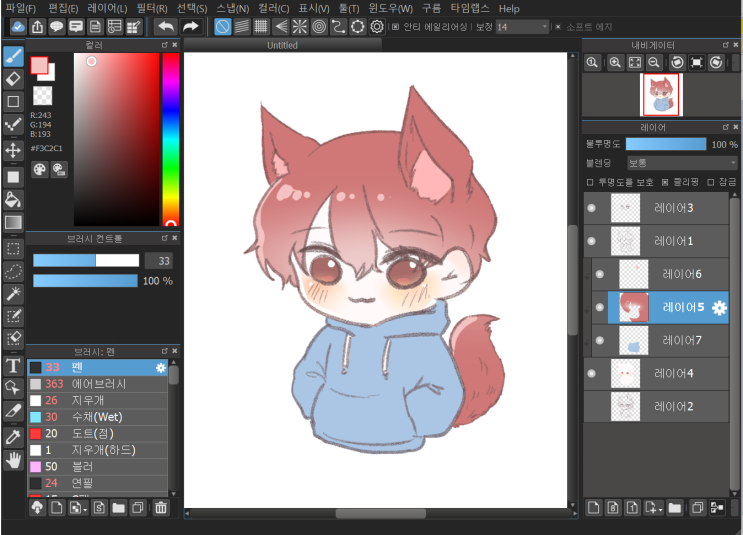Image resolution: width=743 pixels, height=535 pixels.
Task: Click transparent color swatch
Action: (x=42, y=95)
